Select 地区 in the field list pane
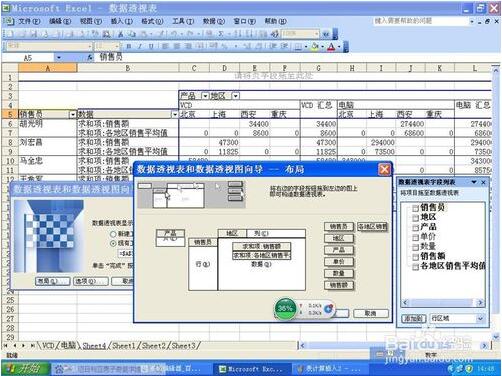Image resolution: width=502 pixels, height=376 pixels. coord(428,217)
